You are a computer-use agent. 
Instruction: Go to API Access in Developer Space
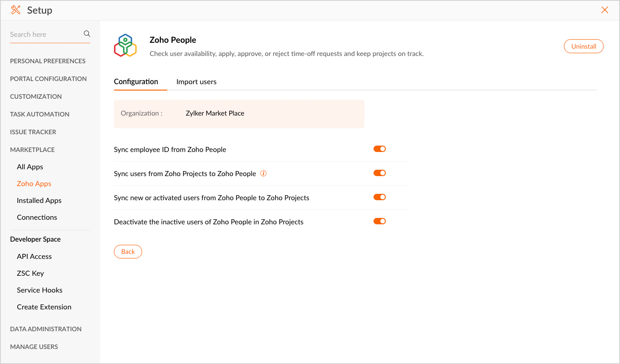[x=34, y=256]
